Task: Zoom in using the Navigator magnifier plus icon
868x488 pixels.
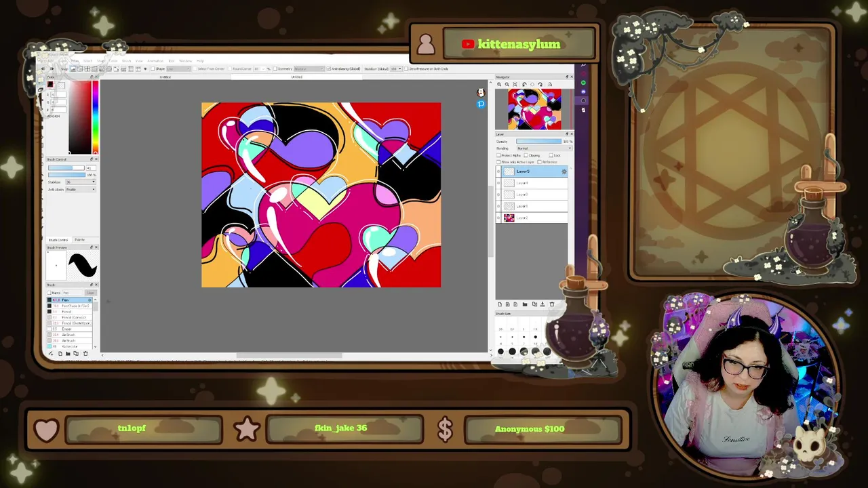Action: pyautogui.click(x=499, y=84)
